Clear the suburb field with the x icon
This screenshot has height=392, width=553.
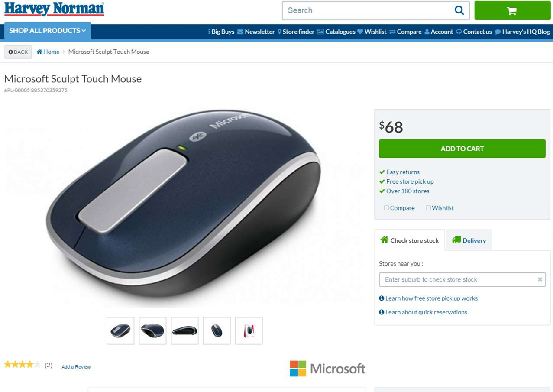tap(540, 279)
